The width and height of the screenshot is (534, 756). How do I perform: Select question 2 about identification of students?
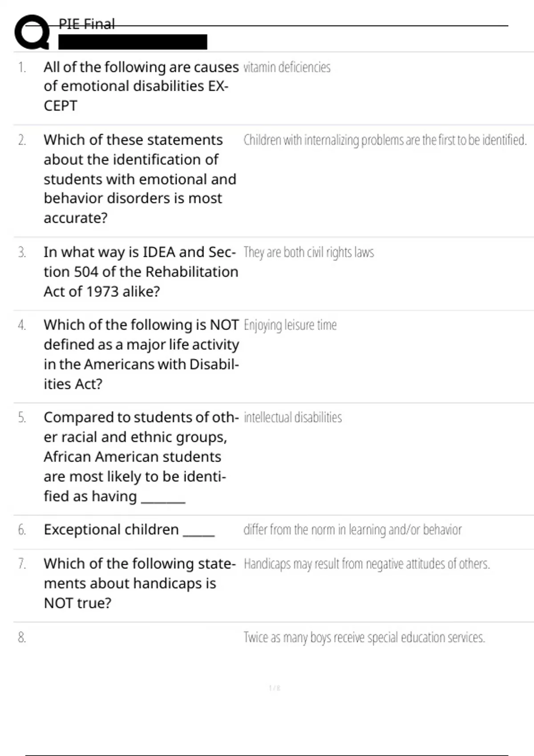(x=140, y=179)
